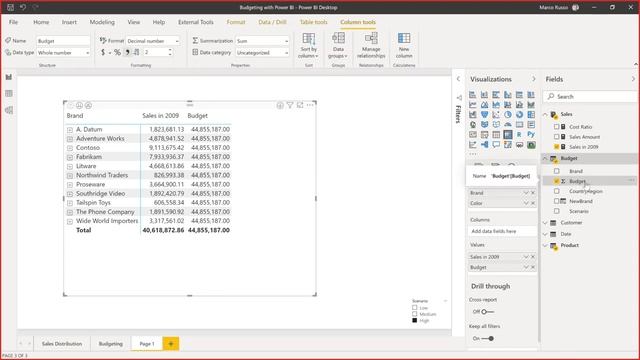640x360 pixels.
Task: Select the Q&A visual icon
Action: [496, 144]
